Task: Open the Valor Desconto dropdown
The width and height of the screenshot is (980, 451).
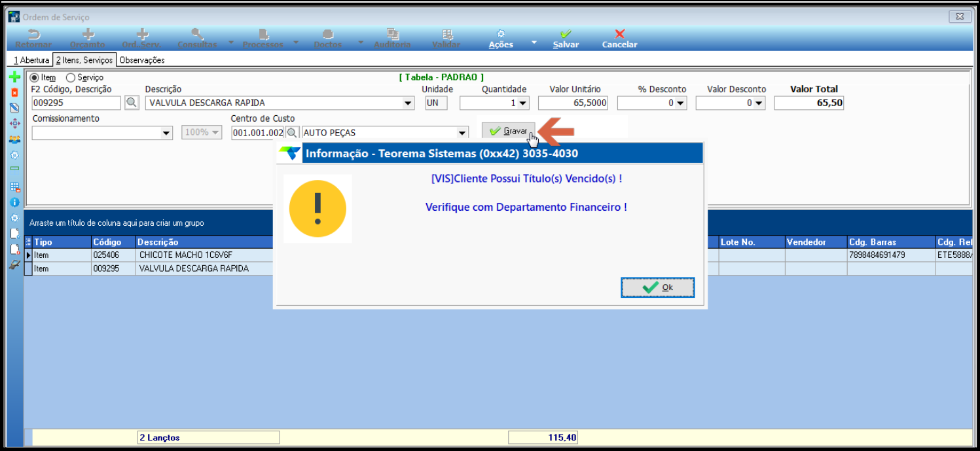Action: [x=759, y=103]
